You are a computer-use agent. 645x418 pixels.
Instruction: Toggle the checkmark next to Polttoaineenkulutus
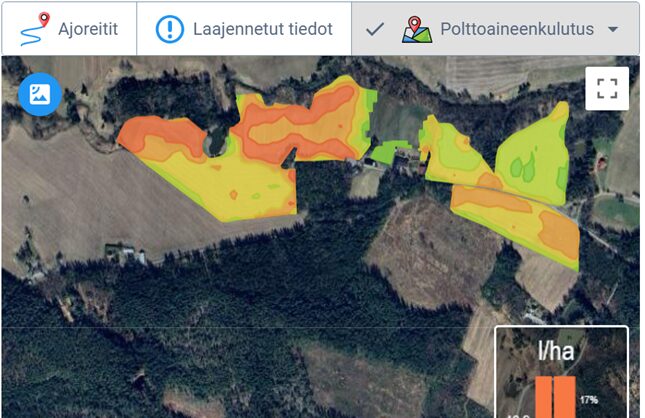375,29
